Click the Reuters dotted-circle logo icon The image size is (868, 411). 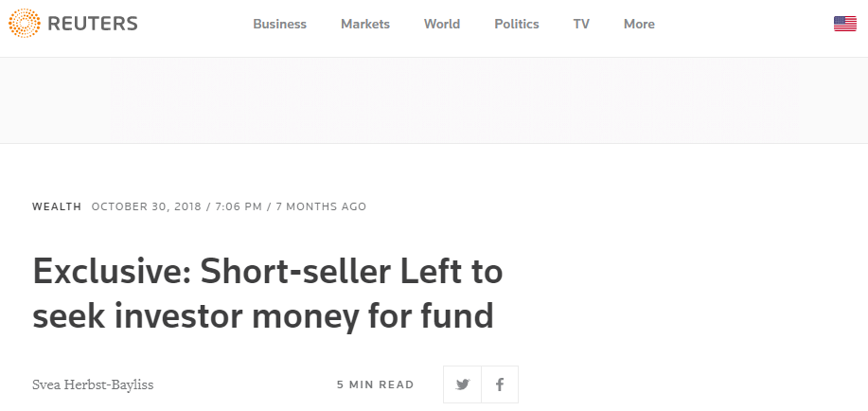click(x=24, y=24)
